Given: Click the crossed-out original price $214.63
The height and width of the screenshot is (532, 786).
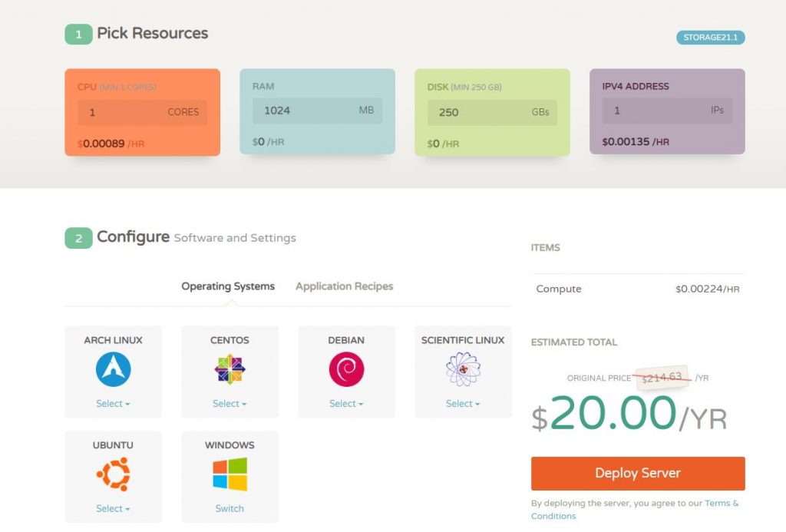Looking at the screenshot, I should [x=662, y=377].
